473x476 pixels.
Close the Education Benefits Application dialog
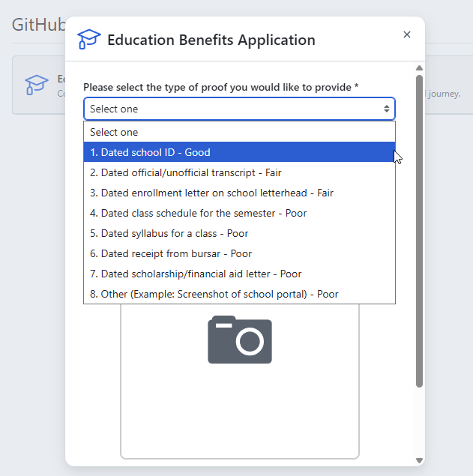(407, 34)
